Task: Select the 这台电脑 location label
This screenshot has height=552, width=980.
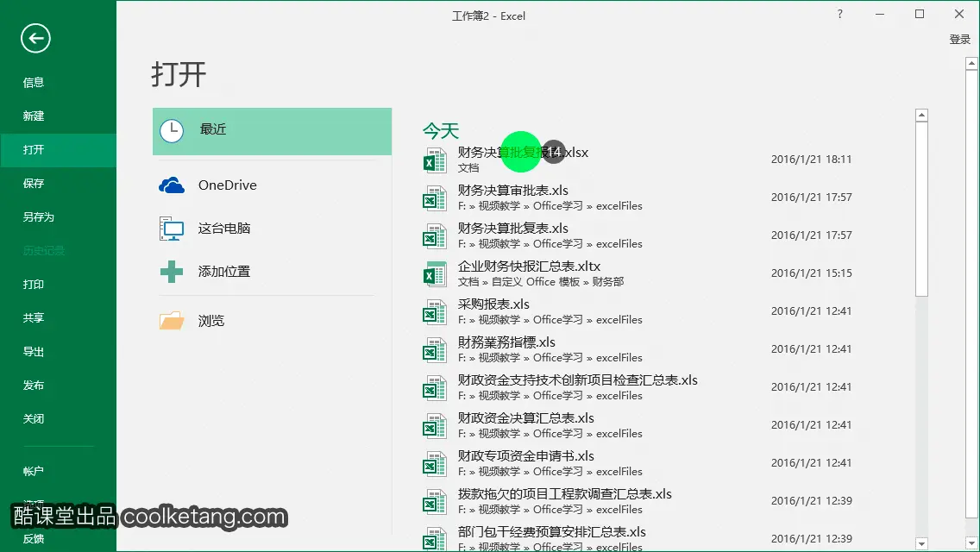Action: [224, 229]
